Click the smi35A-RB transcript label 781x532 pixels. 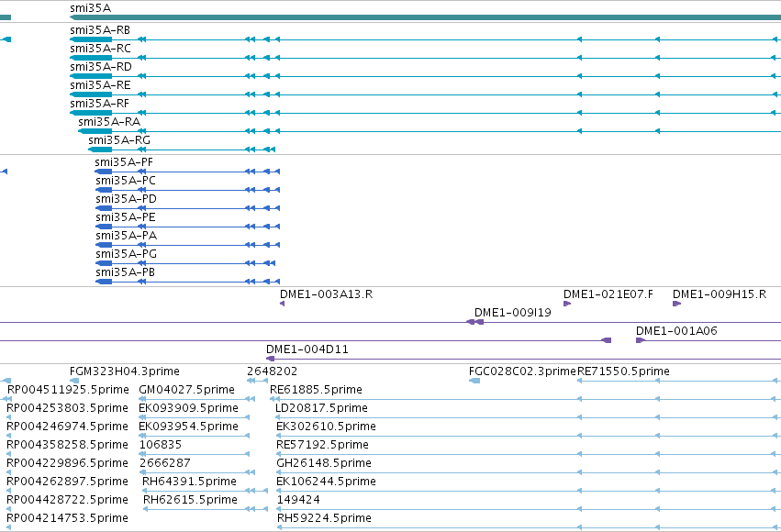coord(100,30)
